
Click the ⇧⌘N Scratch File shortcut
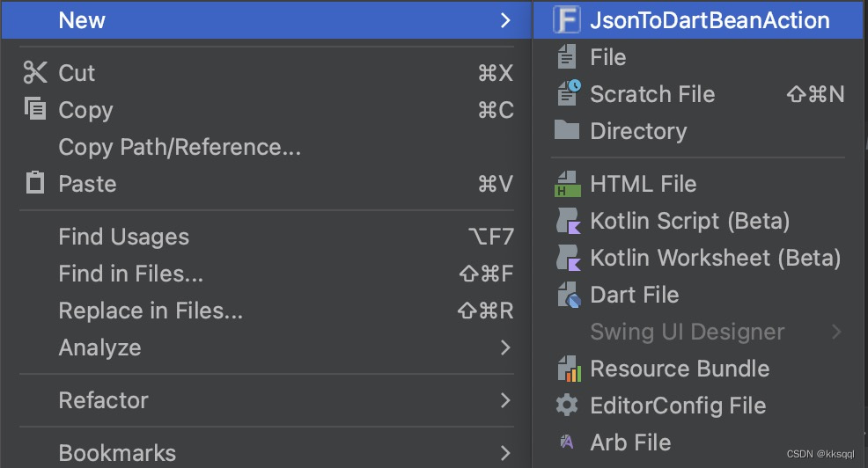tap(815, 94)
